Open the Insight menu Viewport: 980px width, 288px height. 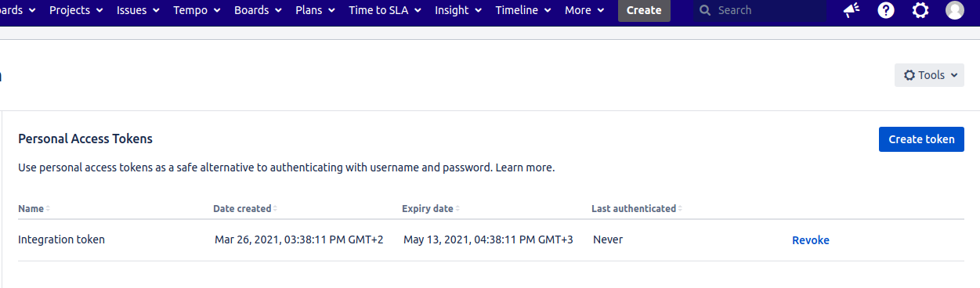point(458,10)
